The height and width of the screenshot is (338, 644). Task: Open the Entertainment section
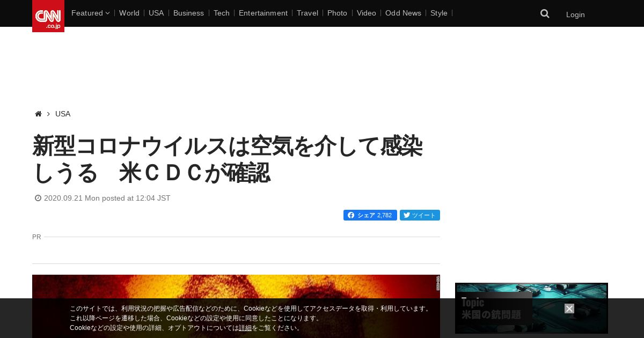point(263,13)
